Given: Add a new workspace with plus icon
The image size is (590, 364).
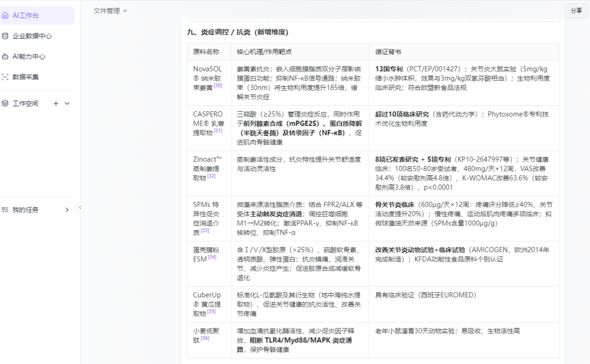Looking at the screenshot, I should (56, 103).
